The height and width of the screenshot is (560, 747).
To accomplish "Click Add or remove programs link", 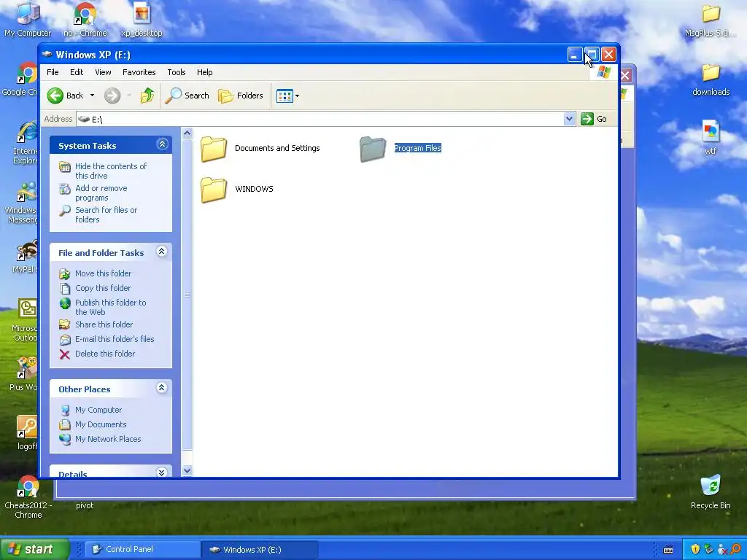I will (x=101, y=192).
